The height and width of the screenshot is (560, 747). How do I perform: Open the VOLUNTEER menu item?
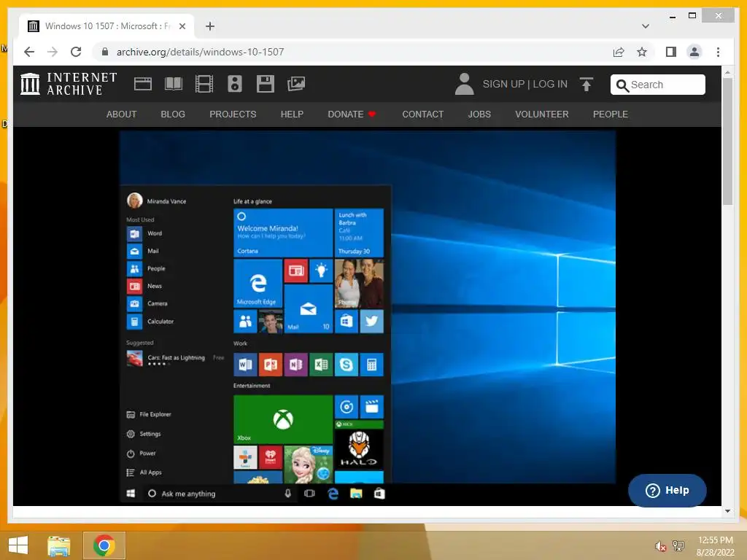(542, 114)
